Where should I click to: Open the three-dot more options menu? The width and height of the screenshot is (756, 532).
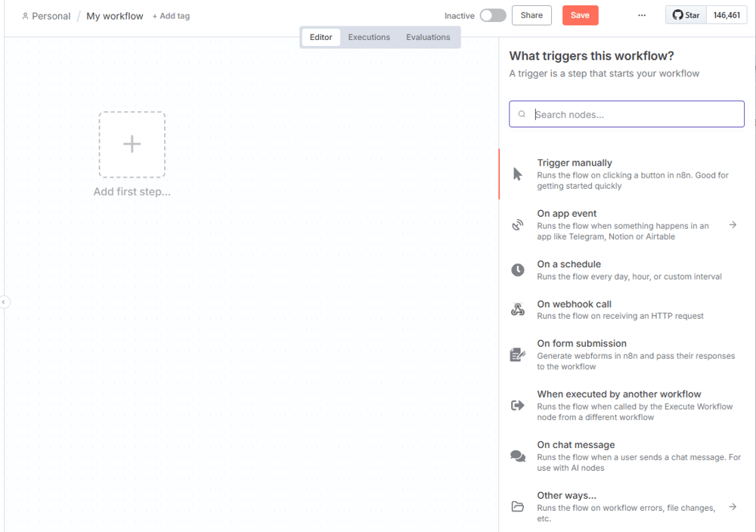pyautogui.click(x=642, y=15)
